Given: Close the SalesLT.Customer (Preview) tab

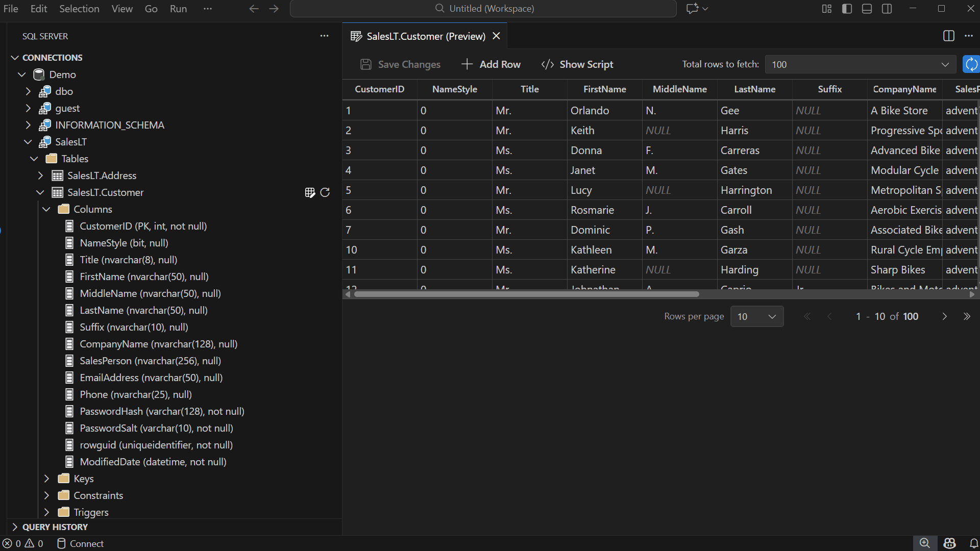Looking at the screenshot, I should (496, 36).
